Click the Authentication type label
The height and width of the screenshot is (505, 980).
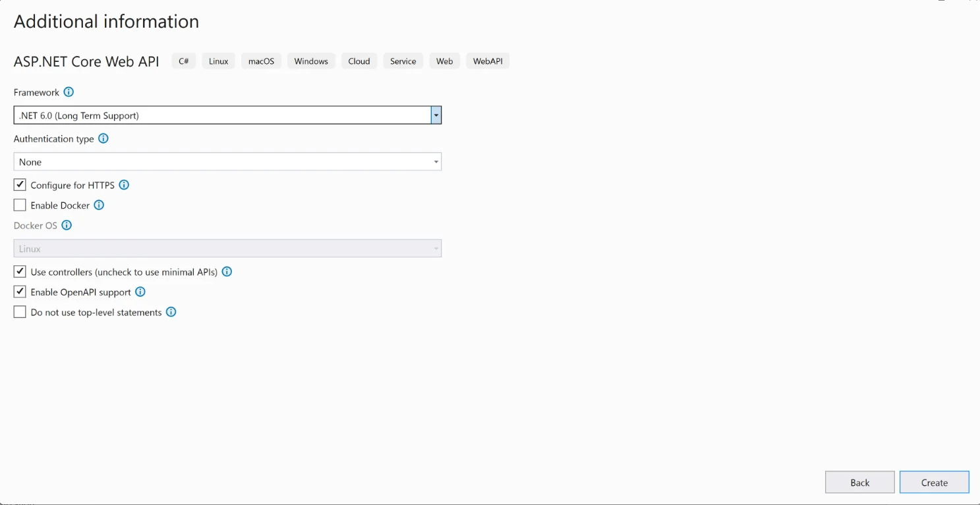[x=54, y=139]
